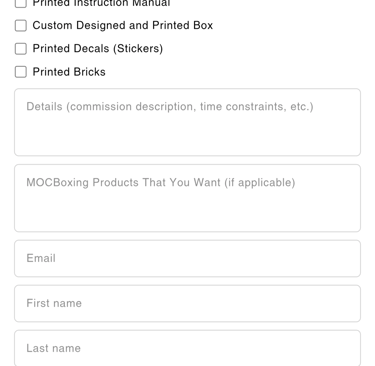
Task: Click the 'Printed Decals (Stickers)' label text
Action: 98,49
